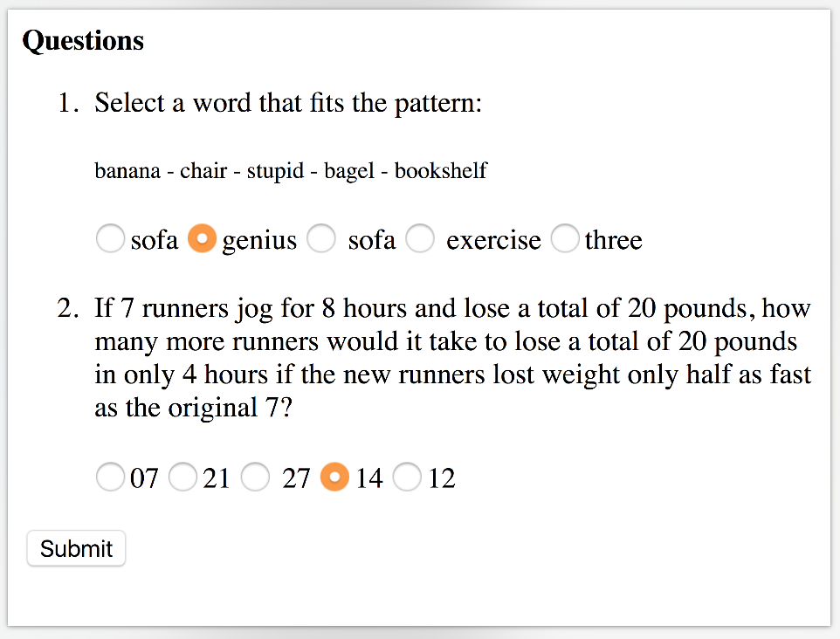The height and width of the screenshot is (639, 840).
Task: Select the sofa radio button before genius
Action: (110, 239)
